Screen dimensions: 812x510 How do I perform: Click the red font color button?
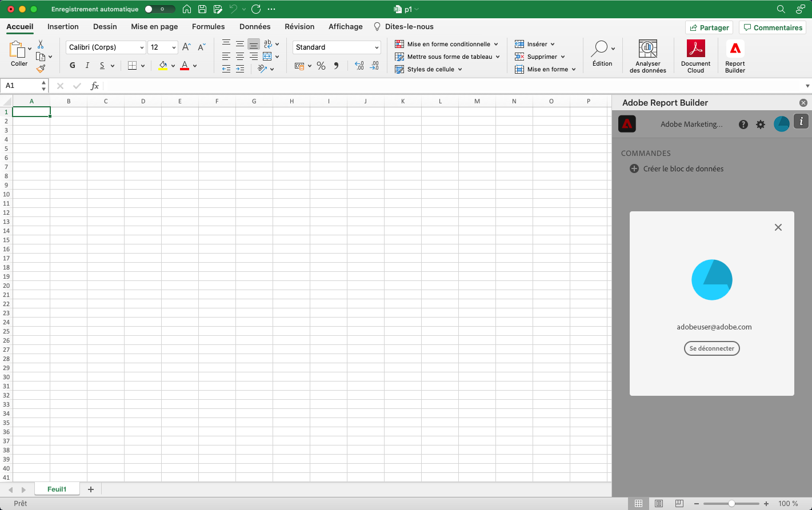pos(185,66)
